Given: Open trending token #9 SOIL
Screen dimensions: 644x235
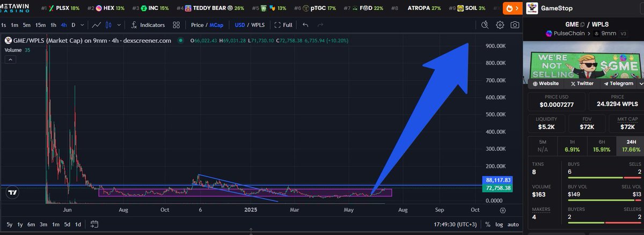Looking at the screenshot, I should [x=466, y=9].
